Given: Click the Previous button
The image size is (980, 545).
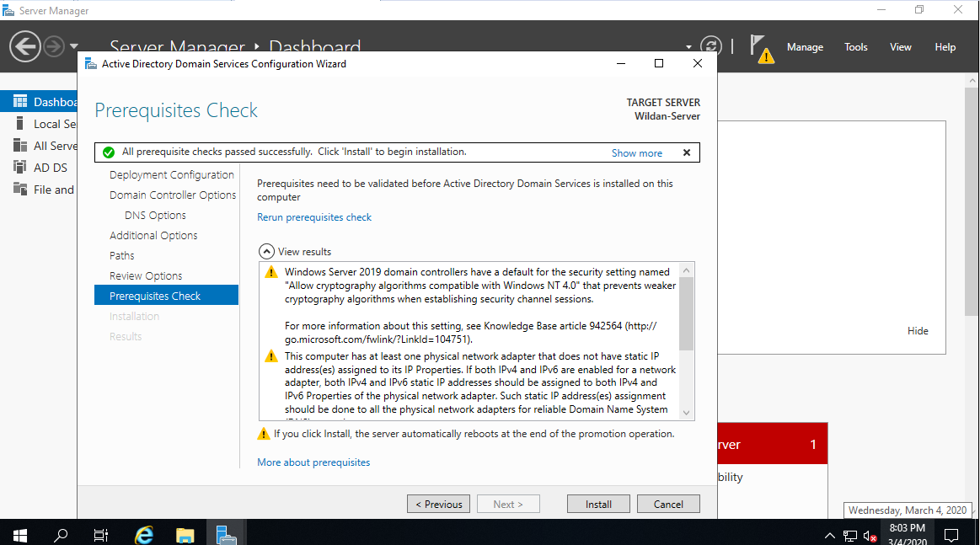Looking at the screenshot, I should (439, 504).
